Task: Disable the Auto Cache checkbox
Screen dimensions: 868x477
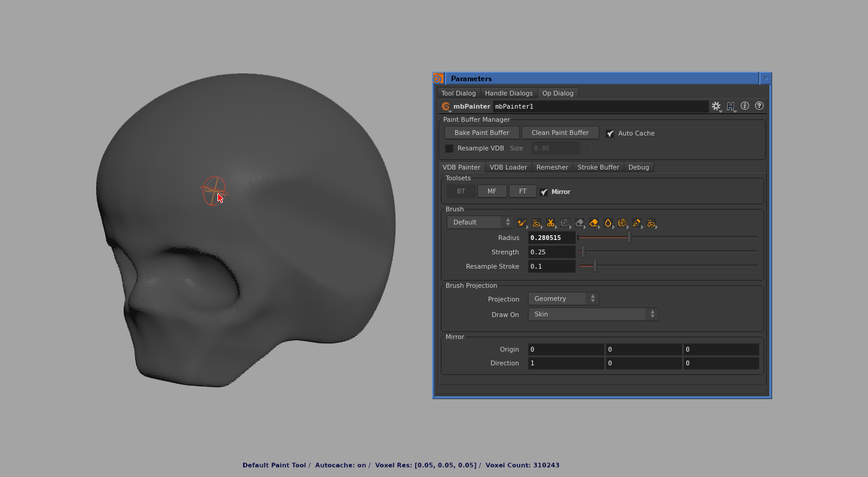Action: coord(610,134)
